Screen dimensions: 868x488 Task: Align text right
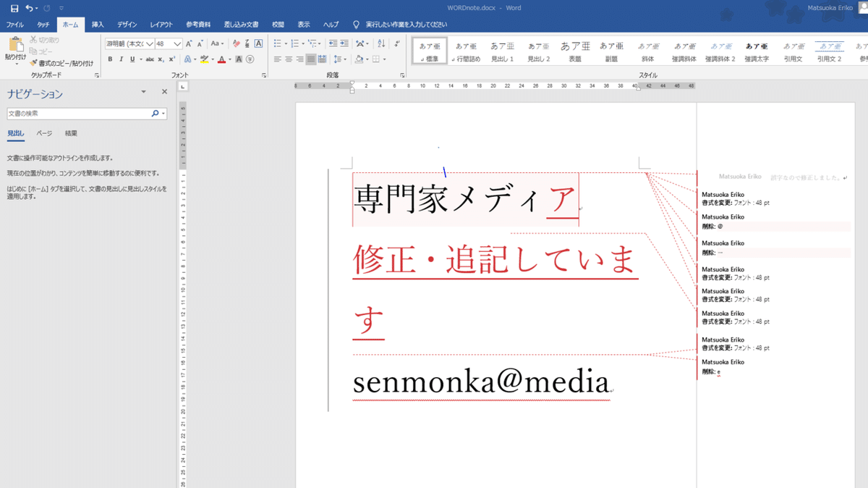tap(300, 59)
